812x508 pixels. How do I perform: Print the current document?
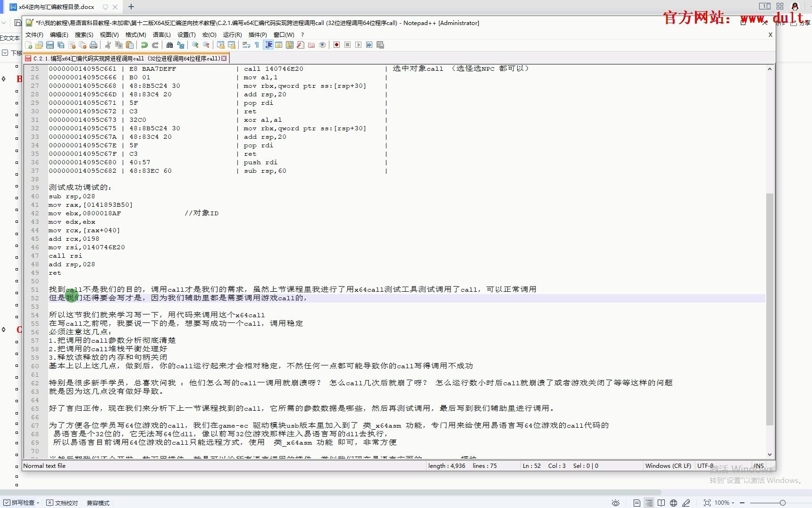click(x=93, y=45)
